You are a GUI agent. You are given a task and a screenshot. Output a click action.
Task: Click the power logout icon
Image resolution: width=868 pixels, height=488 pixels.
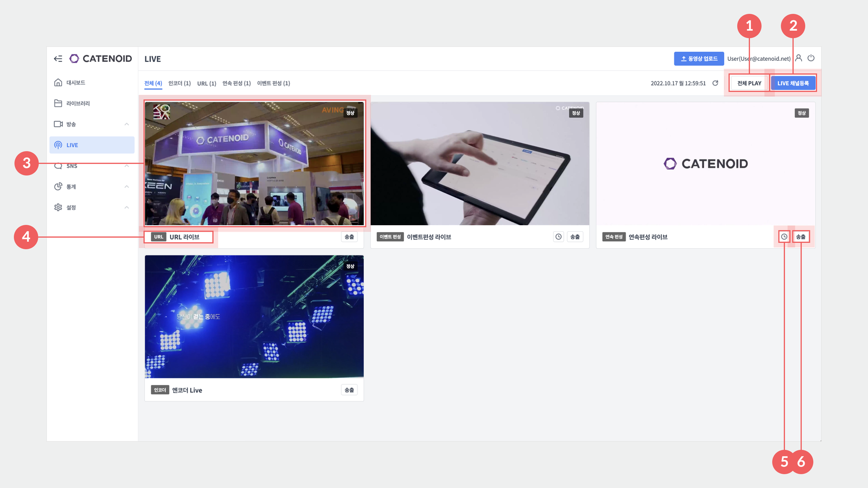tap(811, 58)
